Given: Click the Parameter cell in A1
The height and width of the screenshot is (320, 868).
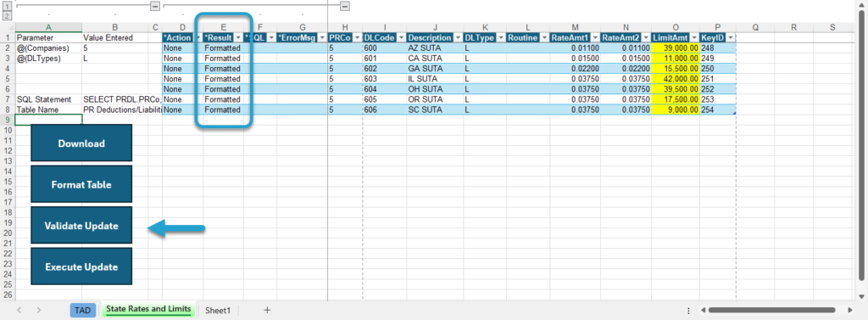Looking at the screenshot, I should [48, 37].
